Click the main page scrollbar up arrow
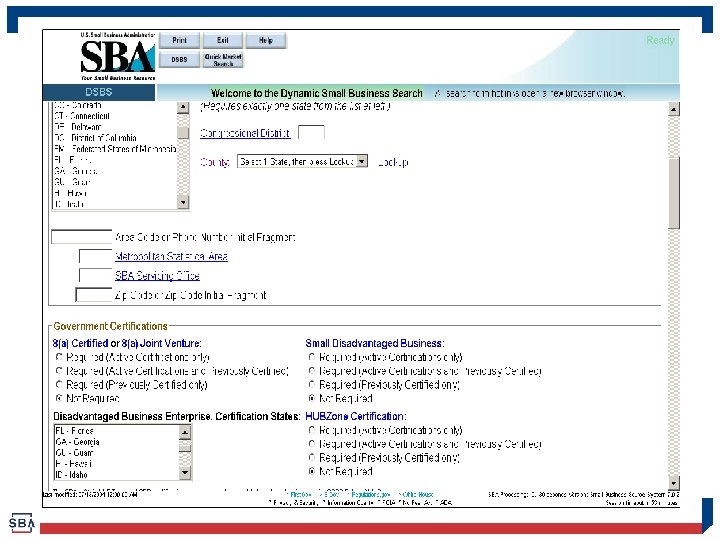The width and height of the screenshot is (720, 540). point(674,109)
